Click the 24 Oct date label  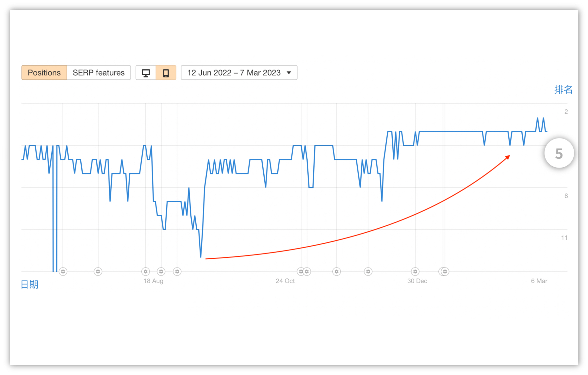[x=285, y=281]
